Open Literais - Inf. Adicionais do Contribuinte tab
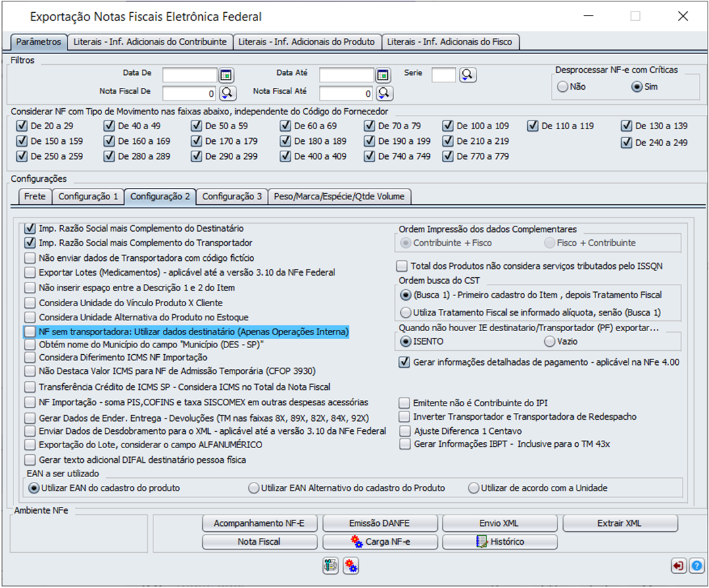This screenshot has width=709, height=588. [x=150, y=42]
